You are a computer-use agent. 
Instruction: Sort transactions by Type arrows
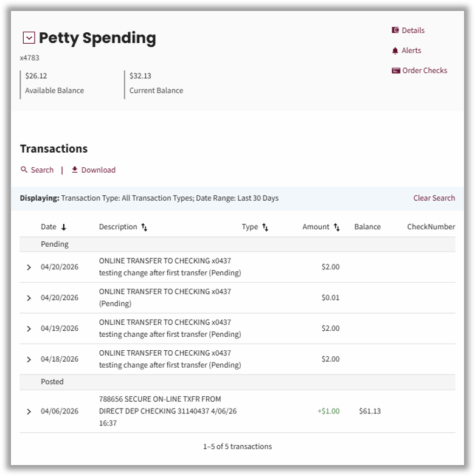265,227
